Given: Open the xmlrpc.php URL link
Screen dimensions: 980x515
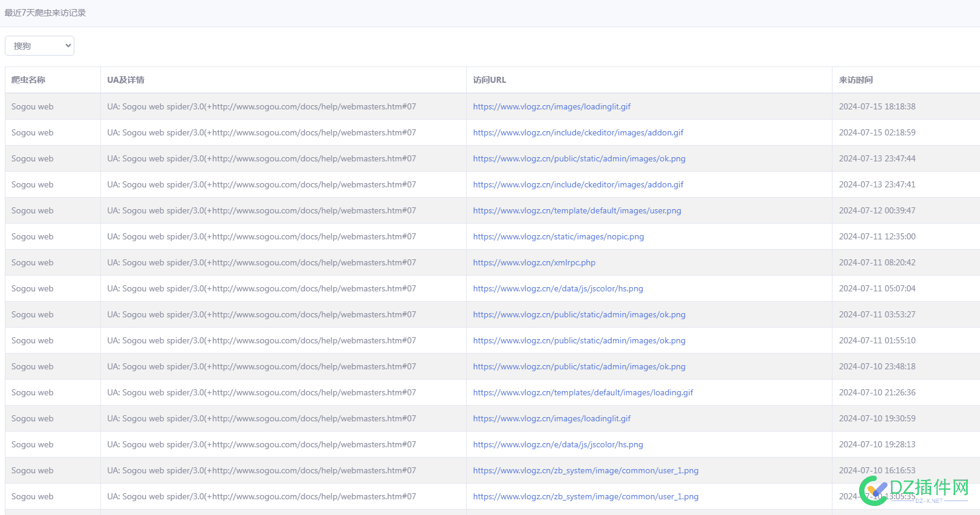Looking at the screenshot, I should coord(534,262).
